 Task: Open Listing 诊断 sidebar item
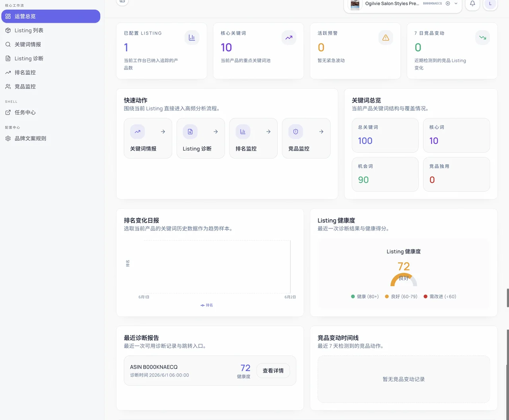pos(51,58)
